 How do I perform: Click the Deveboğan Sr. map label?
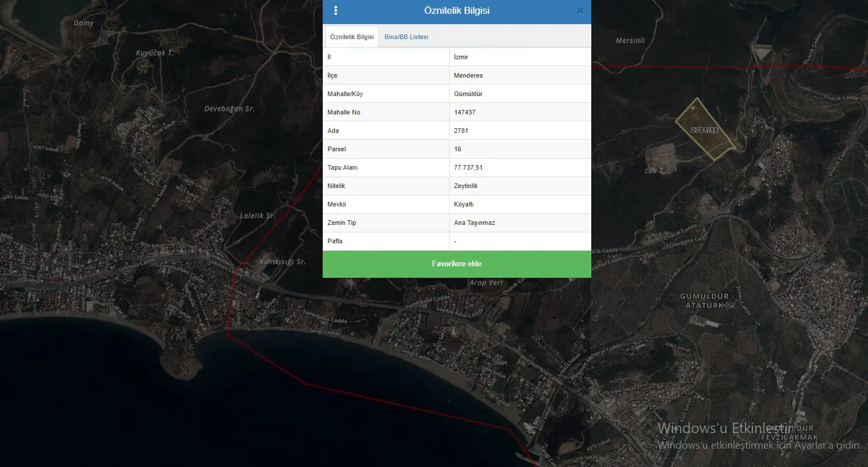[230, 109]
